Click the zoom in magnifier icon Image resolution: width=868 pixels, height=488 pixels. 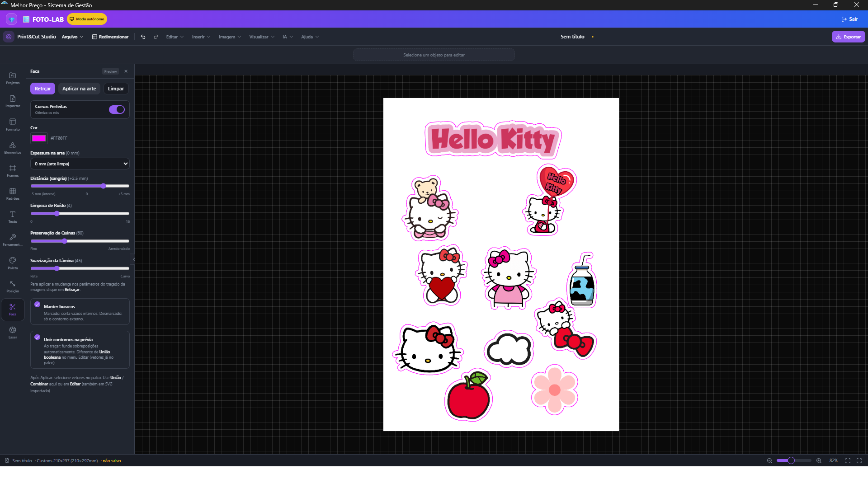(x=819, y=460)
